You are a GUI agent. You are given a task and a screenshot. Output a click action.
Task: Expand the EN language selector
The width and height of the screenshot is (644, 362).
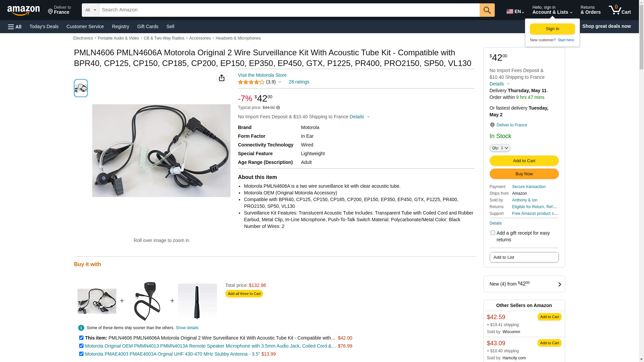[515, 11]
